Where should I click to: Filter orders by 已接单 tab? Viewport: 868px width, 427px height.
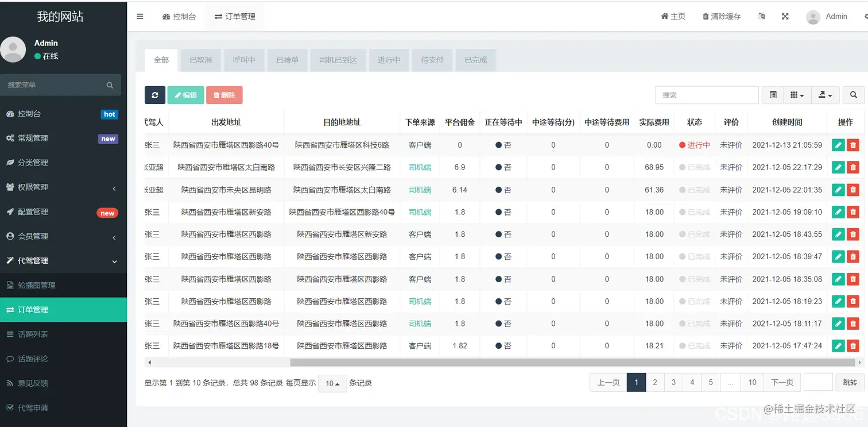[288, 60]
